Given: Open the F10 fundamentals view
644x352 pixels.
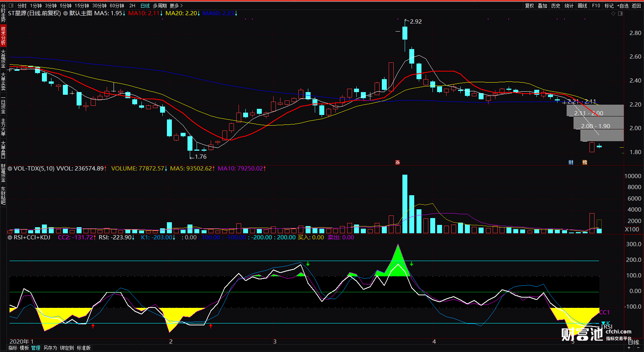Looking at the screenshot, I should (596, 6).
